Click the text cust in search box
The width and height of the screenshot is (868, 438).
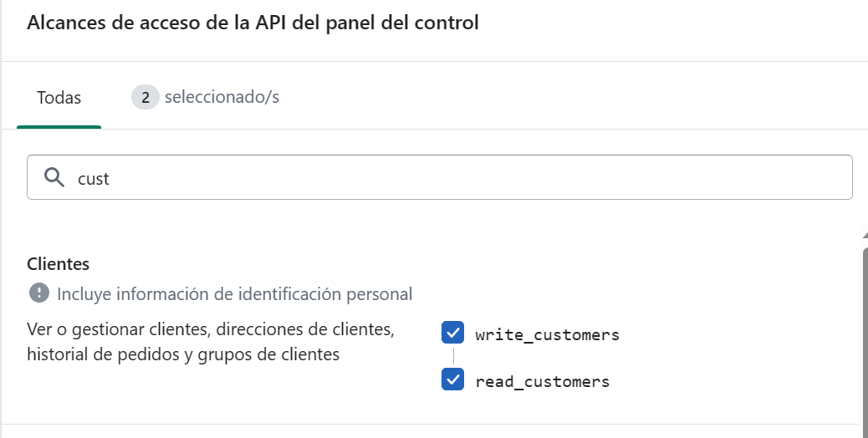click(94, 179)
